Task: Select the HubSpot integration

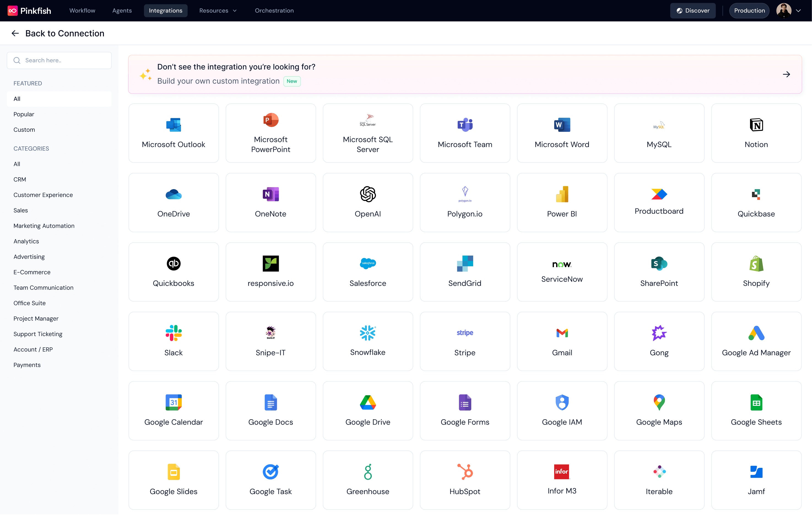Action: [465, 480]
